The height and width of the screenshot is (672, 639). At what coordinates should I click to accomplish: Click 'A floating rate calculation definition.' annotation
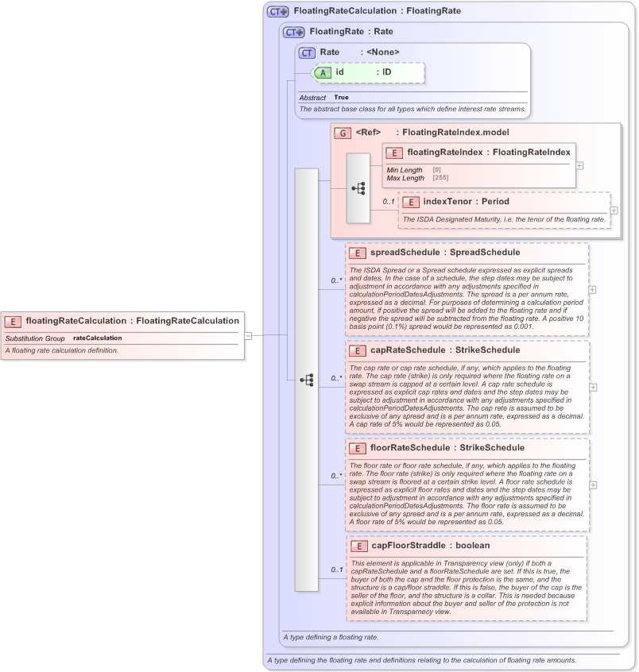62,350
